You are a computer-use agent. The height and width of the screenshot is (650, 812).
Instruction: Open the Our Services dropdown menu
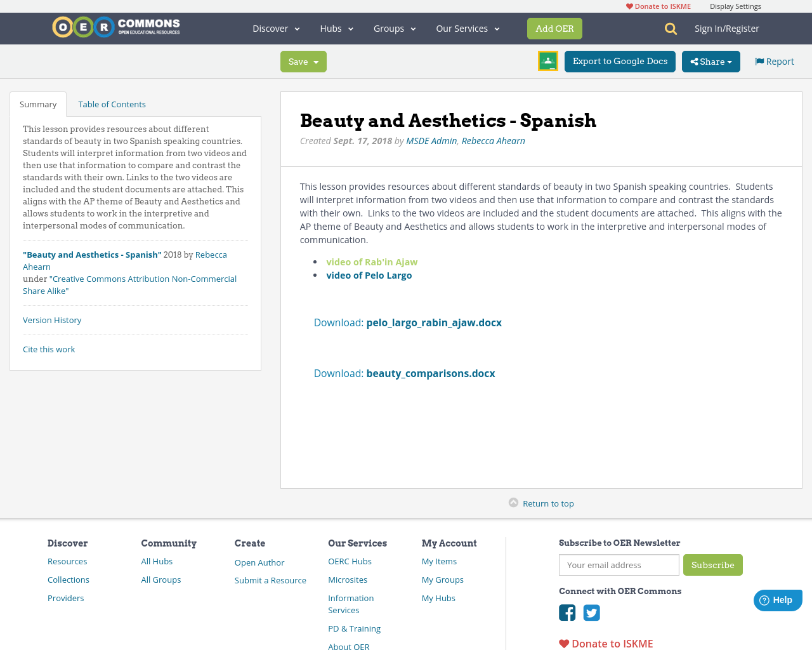coord(468,27)
